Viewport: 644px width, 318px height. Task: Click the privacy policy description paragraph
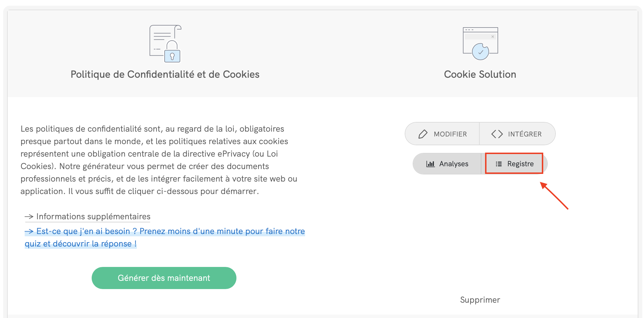pos(159,160)
